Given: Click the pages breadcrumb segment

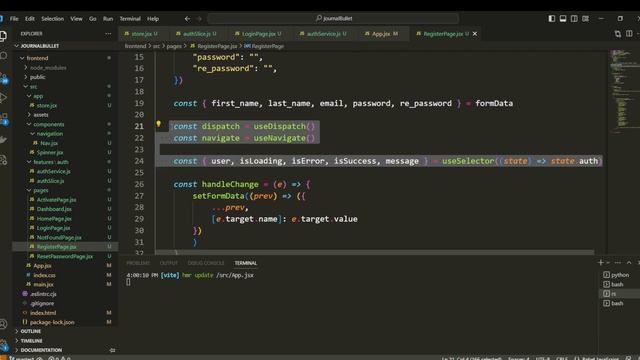Looking at the screenshot, I should tap(174, 47).
